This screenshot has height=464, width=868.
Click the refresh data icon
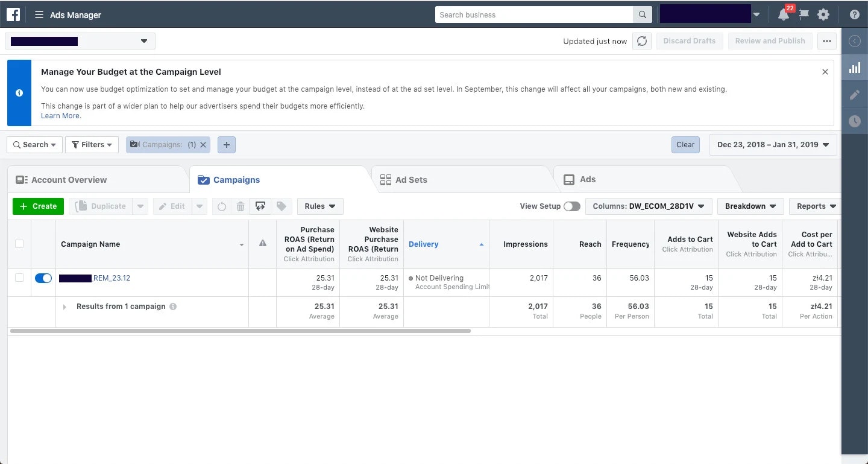[x=642, y=41]
